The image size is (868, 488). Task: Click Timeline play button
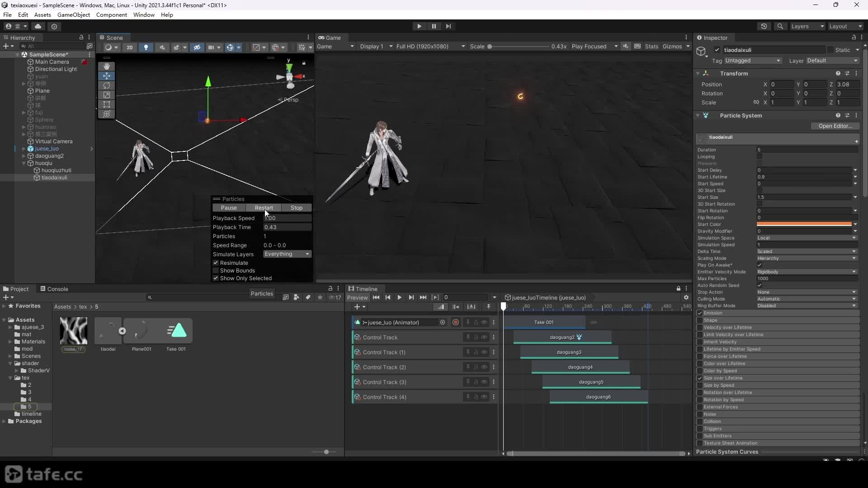pos(399,297)
